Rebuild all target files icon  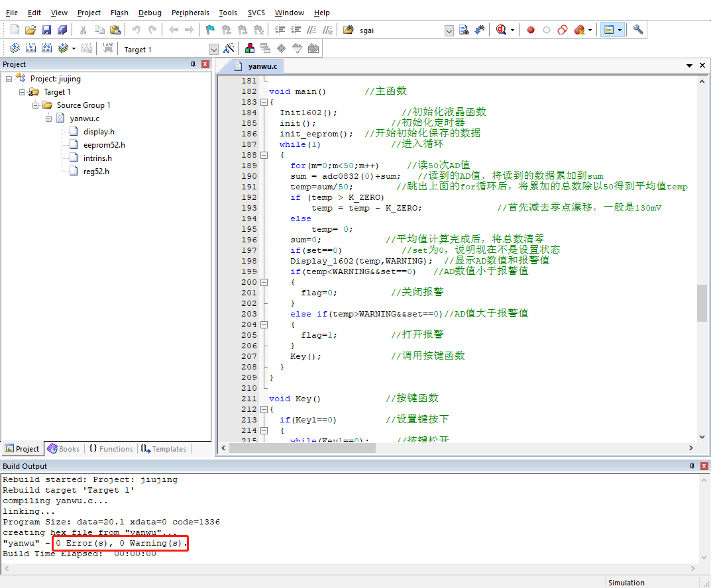46,48
